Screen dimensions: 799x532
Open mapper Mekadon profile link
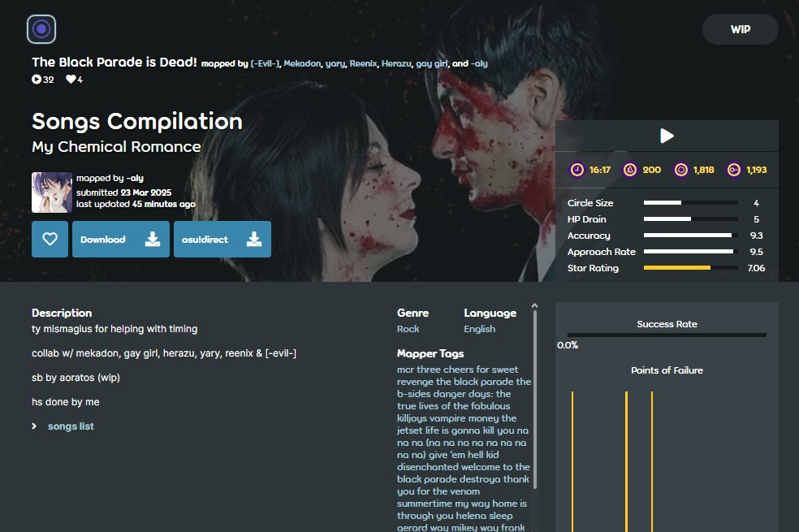point(302,63)
